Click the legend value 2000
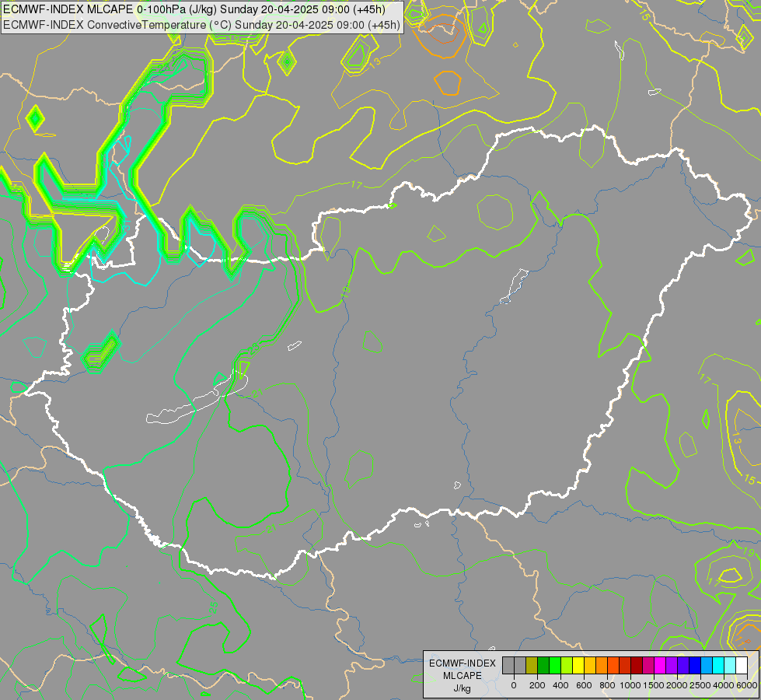Viewport: 761px width, 700px height. [677, 685]
